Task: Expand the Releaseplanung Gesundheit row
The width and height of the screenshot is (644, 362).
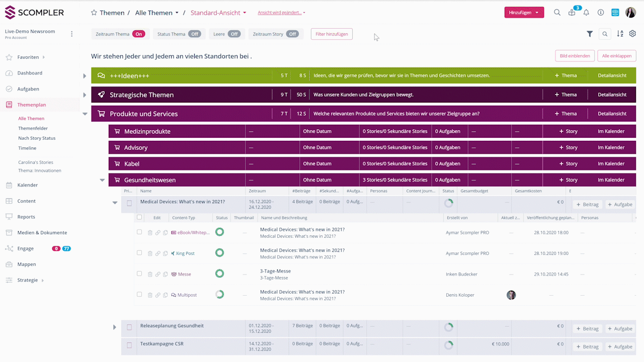Action: [x=114, y=327]
